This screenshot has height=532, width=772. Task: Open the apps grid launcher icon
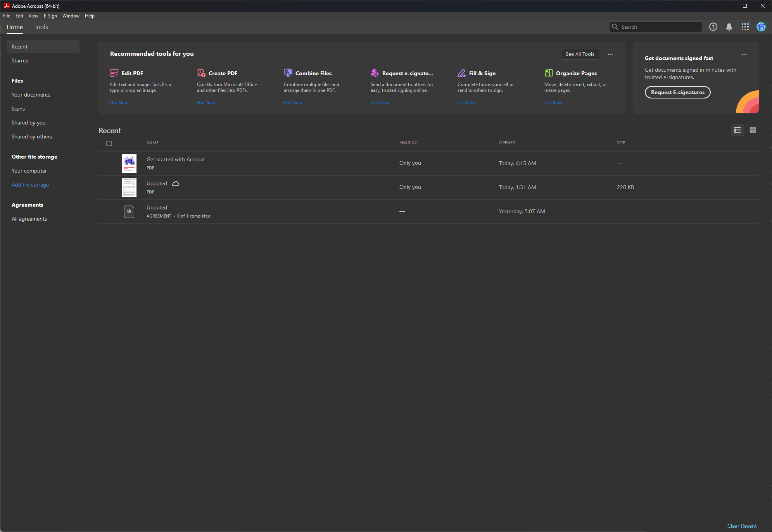point(745,27)
